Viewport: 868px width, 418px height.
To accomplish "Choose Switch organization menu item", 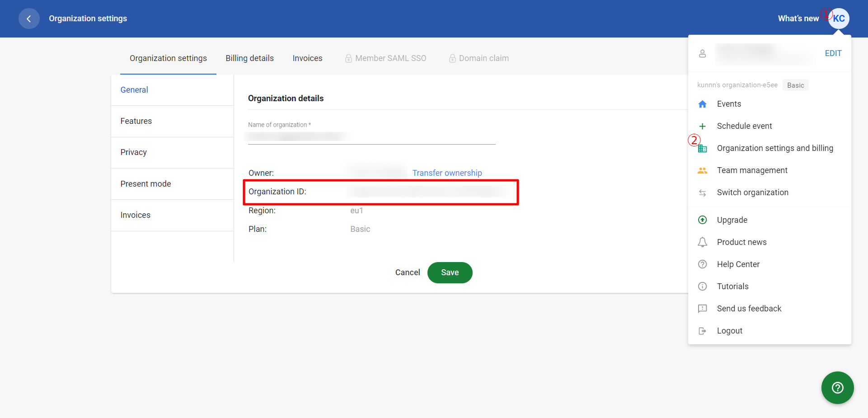I will (x=769, y=193).
